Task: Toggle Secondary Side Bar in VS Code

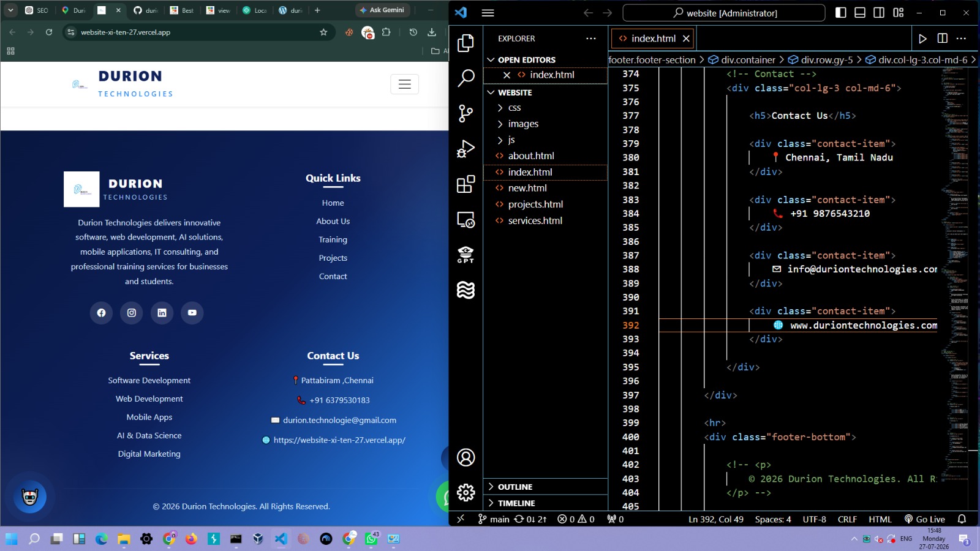Action: pos(879,13)
